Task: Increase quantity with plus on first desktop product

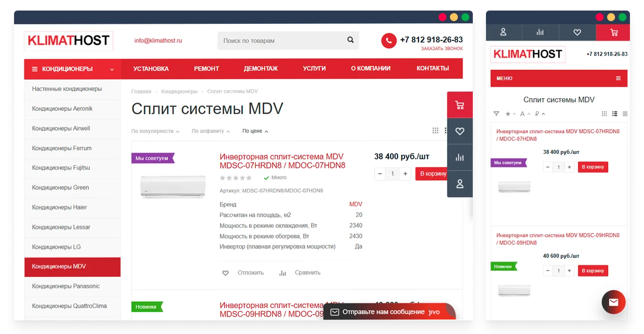Action: (405, 174)
